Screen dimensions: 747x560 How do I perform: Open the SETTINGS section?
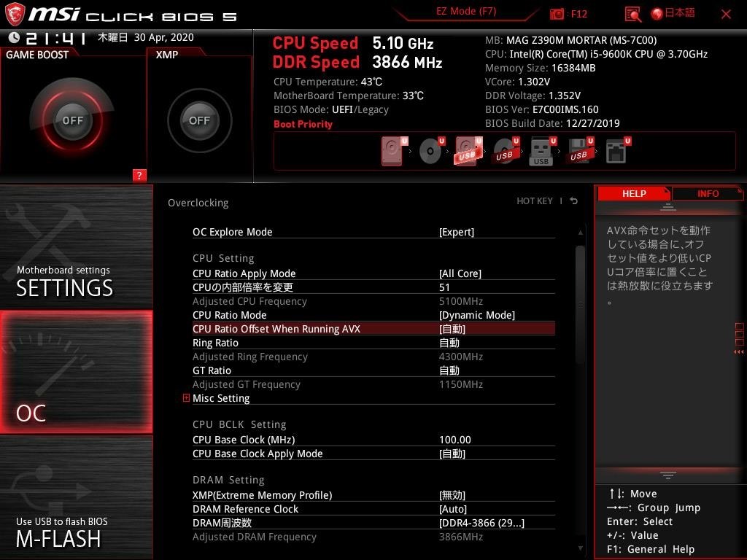click(76, 246)
